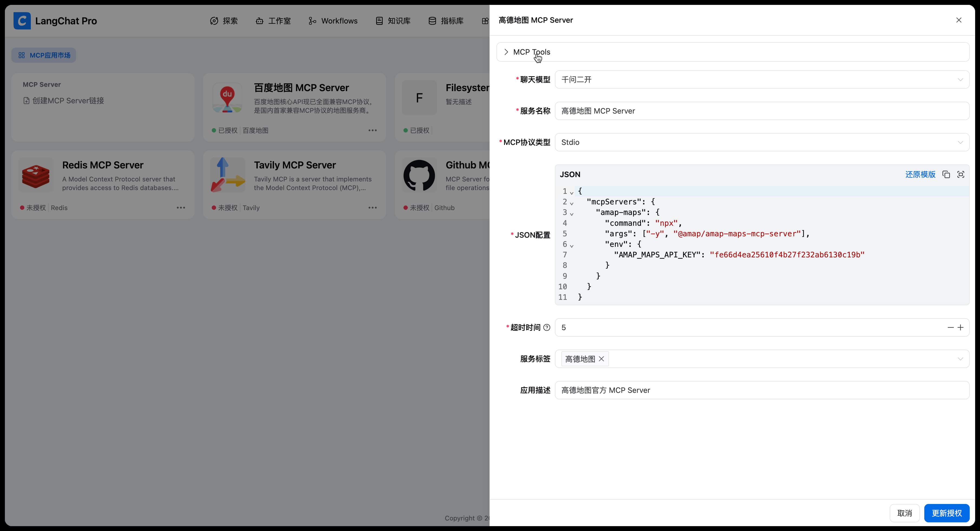The width and height of the screenshot is (980, 531).
Task: Open the 百度地图 MCP Server logo
Action: [x=227, y=98]
